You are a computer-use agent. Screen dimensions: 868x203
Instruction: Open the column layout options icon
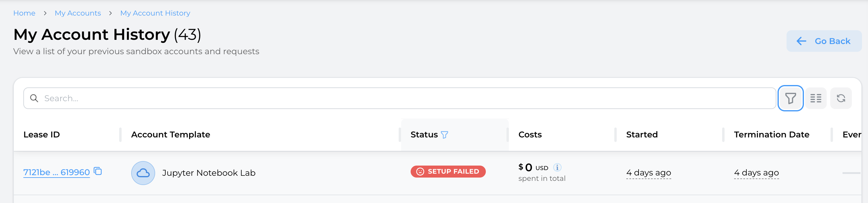pyautogui.click(x=815, y=98)
